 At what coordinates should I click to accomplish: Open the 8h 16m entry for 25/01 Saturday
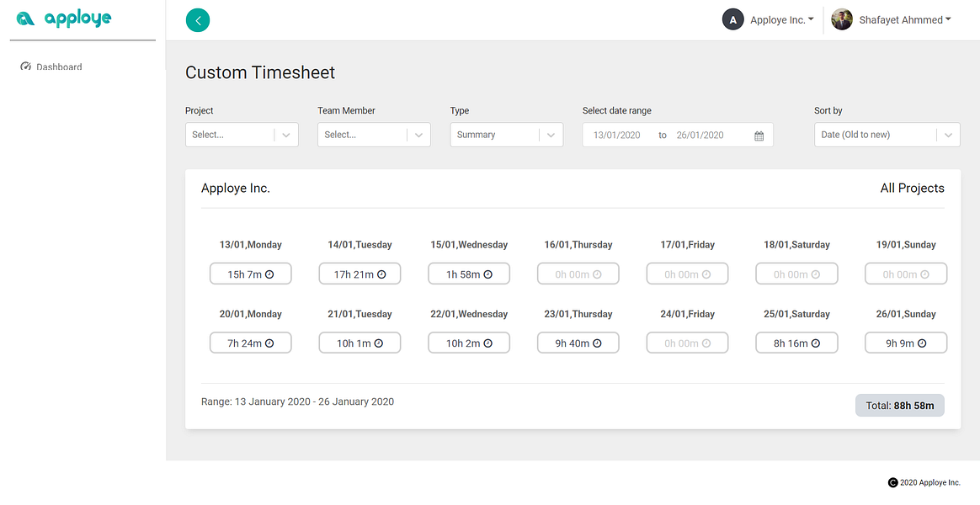pos(796,343)
